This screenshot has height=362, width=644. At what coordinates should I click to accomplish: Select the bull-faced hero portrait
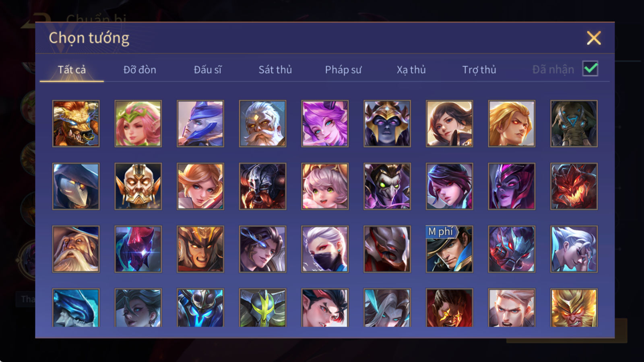(76, 123)
